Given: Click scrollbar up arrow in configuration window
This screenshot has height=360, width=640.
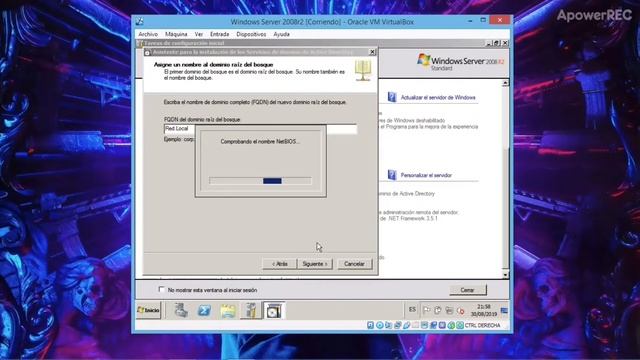Looking at the screenshot, I should pyautogui.click(x=505, y=83).
